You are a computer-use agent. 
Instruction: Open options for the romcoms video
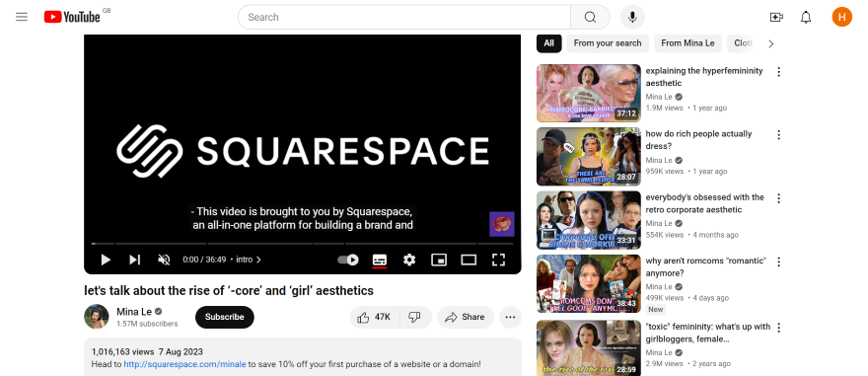click(x=778, y=262)
